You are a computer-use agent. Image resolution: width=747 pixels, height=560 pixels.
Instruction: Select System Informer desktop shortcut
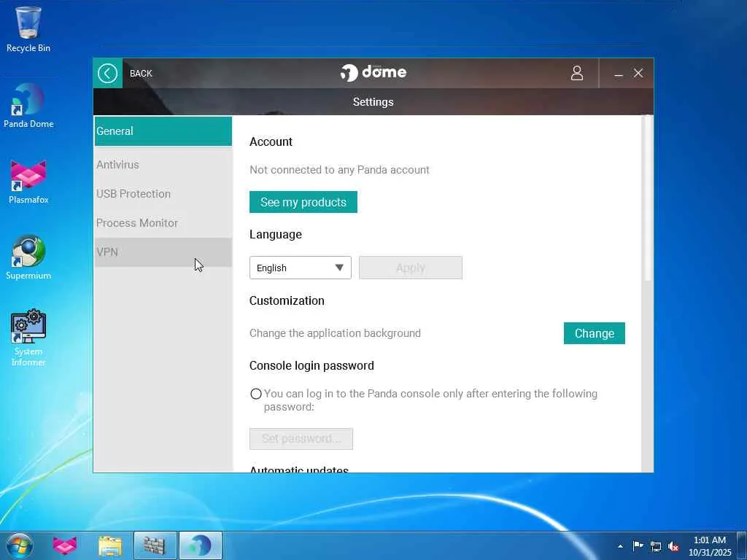28,338
